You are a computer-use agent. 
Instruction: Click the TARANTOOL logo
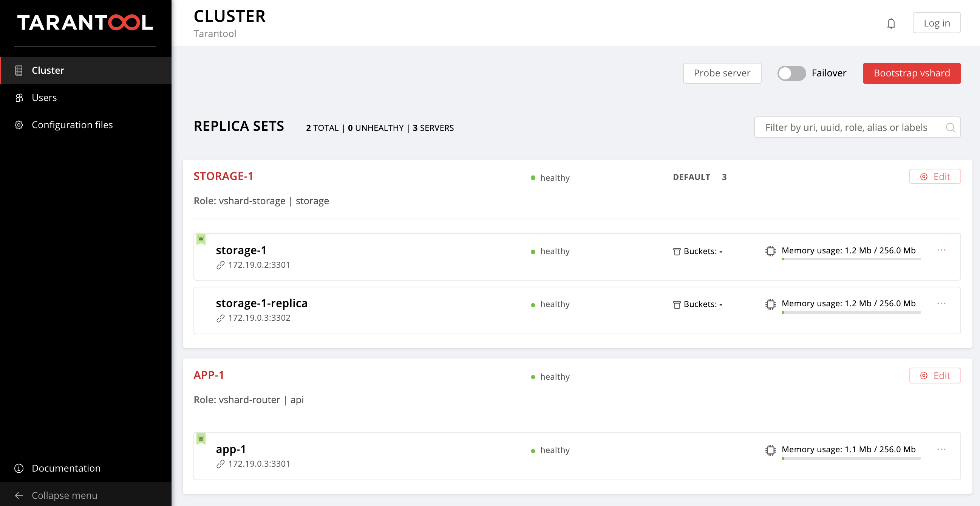click(x=85, y=22)
